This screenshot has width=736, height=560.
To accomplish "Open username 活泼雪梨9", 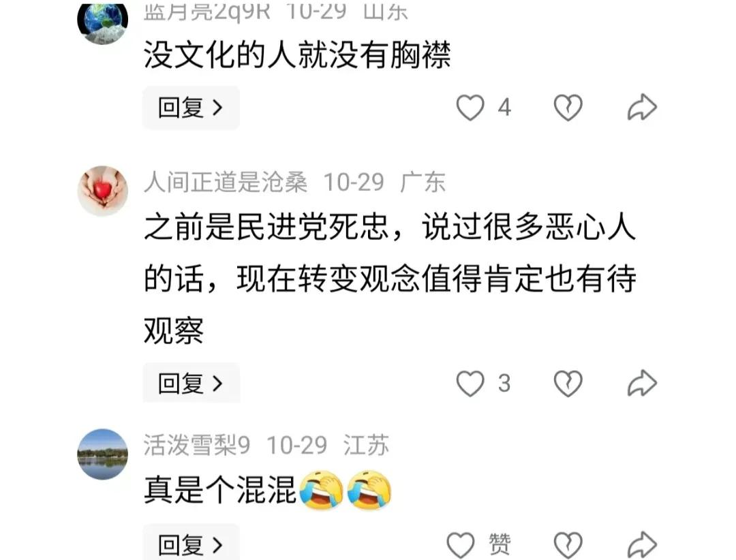I will click(x=197, y=445).
